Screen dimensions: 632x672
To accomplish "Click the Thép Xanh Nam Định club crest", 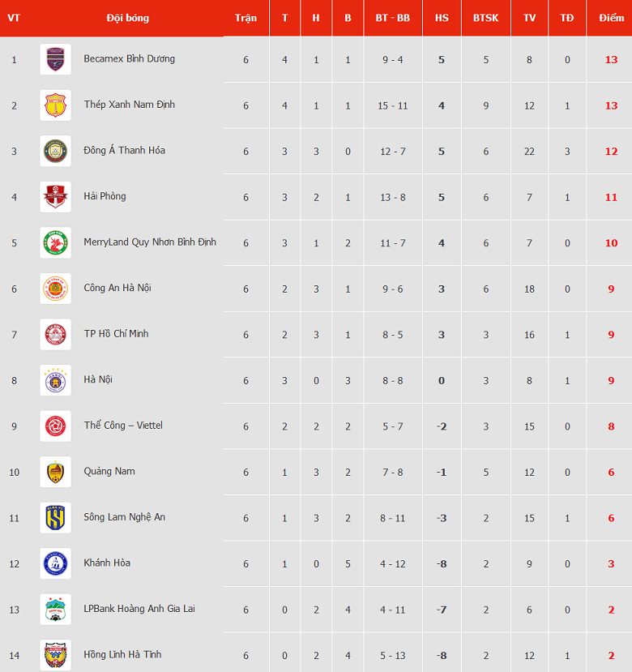I will click(x=56, y=105).
